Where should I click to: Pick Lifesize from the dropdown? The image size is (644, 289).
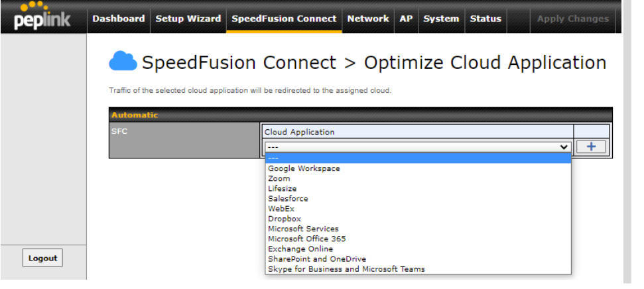point(418,188)
